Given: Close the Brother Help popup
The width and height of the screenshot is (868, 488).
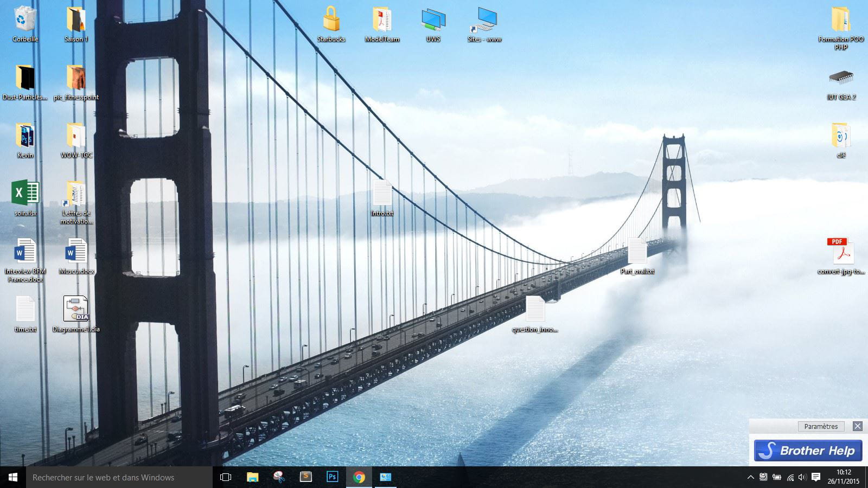Looking at the screenshot, I should [x=857, y=426].
